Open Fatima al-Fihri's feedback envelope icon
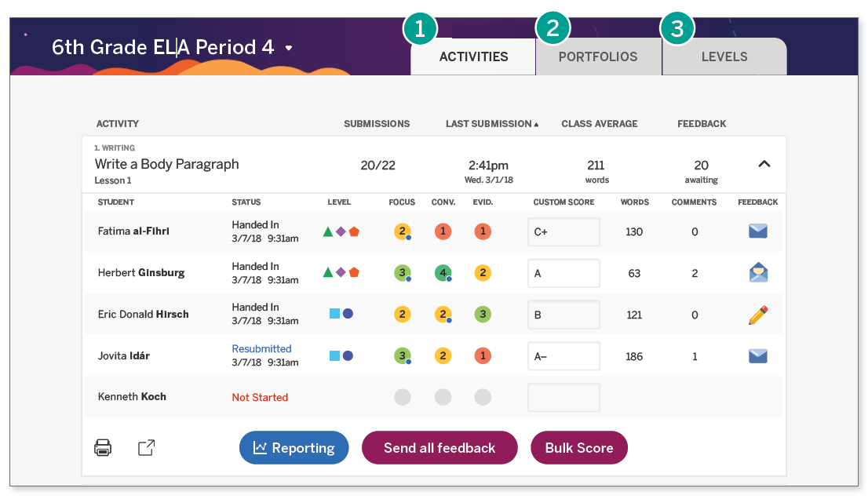Image resolution: width=868 pixels, height=499 pixels. click(x=757, y=231)
